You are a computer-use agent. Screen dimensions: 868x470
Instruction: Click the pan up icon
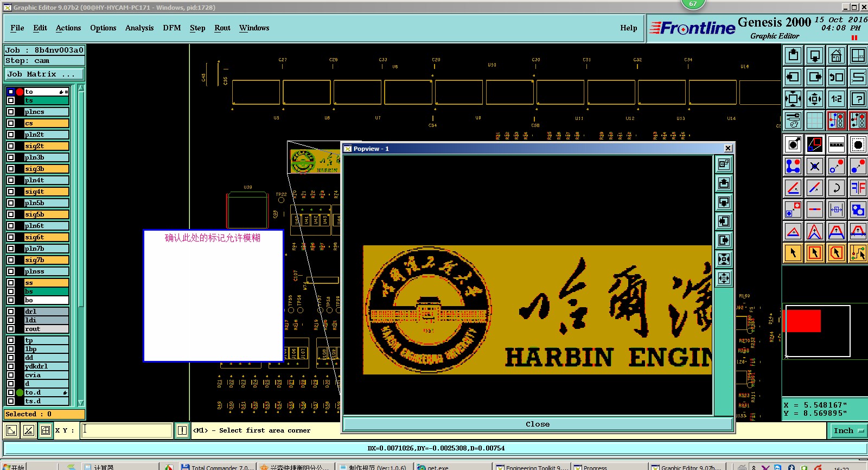pos(793,55)
